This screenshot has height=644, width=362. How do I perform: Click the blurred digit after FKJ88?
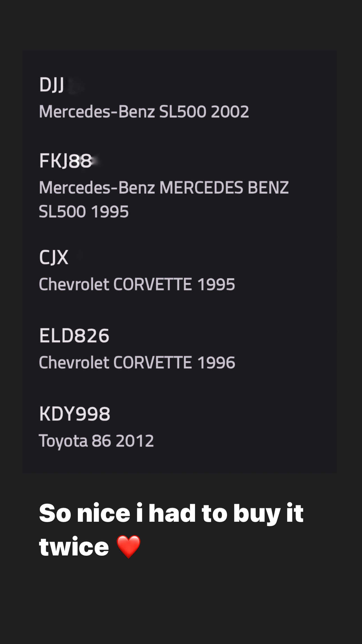96,161
